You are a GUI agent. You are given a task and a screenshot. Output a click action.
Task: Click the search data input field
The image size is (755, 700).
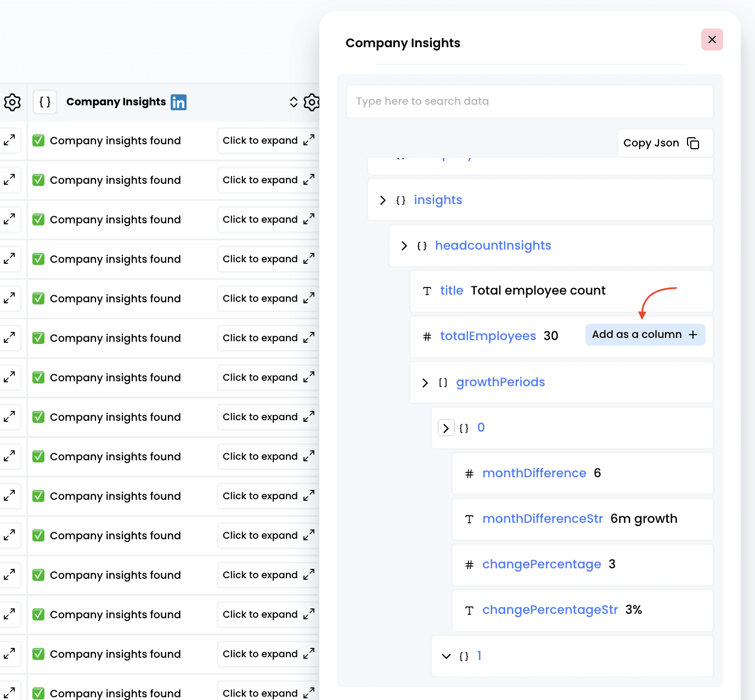(529, 101)
